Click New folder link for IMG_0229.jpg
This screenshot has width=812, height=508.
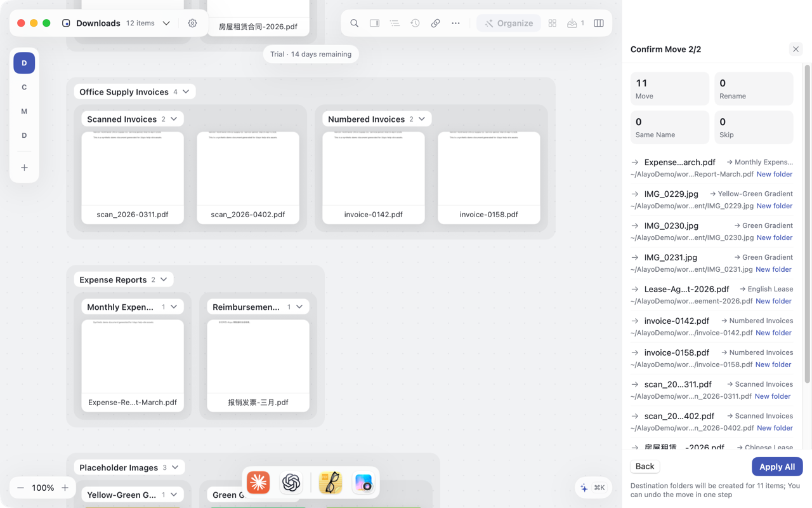pos(775,206)
